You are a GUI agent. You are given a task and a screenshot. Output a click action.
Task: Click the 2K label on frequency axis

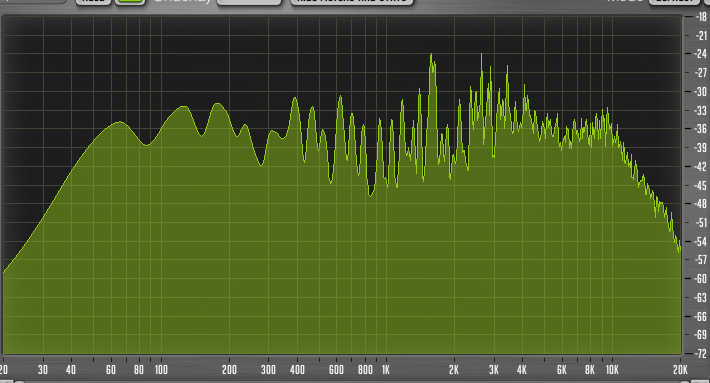click(x=454, y=370)
